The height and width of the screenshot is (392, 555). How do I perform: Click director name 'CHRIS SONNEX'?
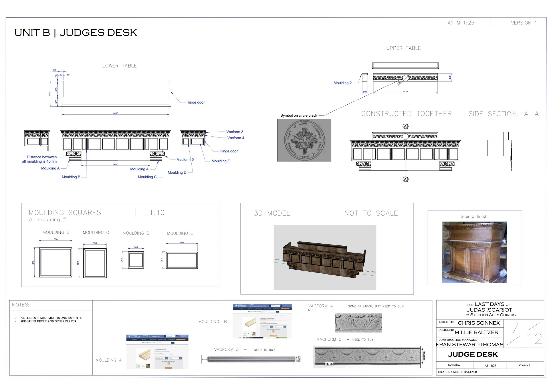tap(479, 323)
